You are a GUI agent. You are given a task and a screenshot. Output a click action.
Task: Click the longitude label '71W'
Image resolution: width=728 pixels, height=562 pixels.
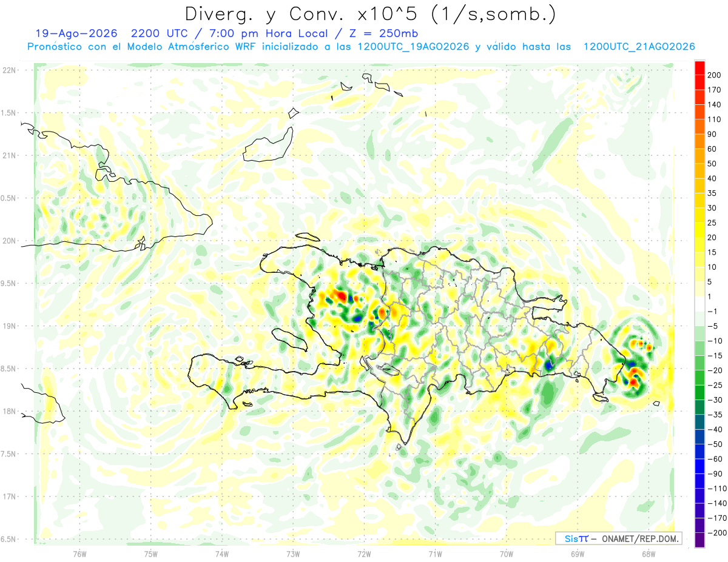pyautogui.click(x=435, y=555)
